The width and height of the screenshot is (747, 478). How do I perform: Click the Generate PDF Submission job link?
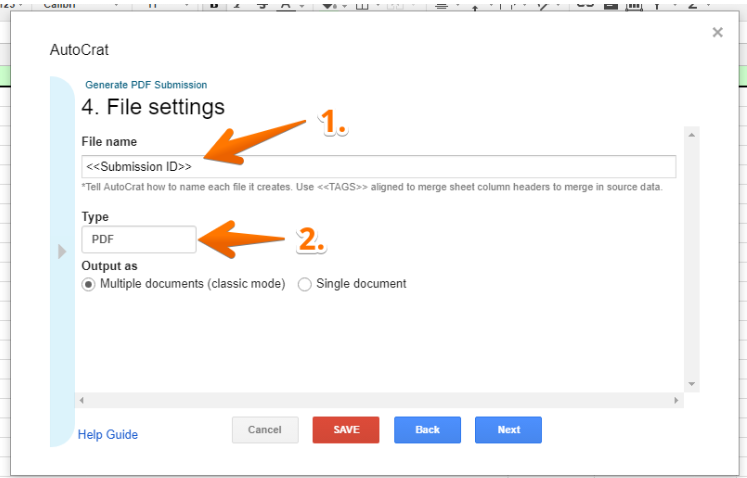click(146, 85)
